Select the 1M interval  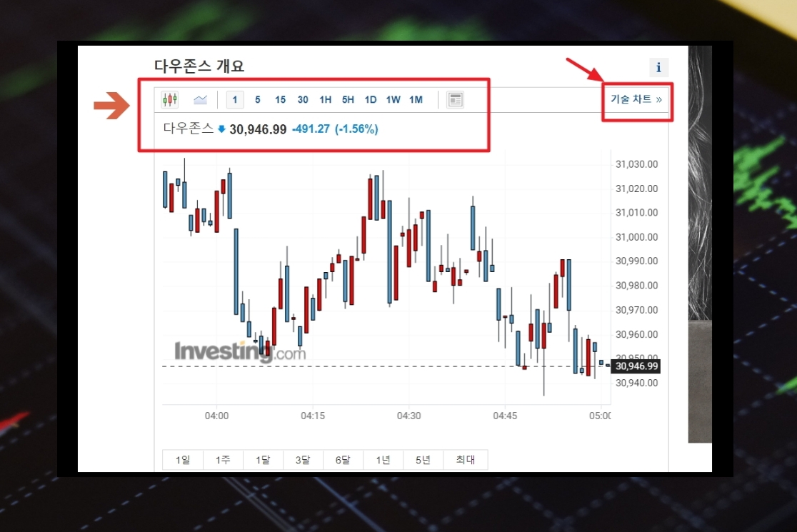(x=416, y=99)
